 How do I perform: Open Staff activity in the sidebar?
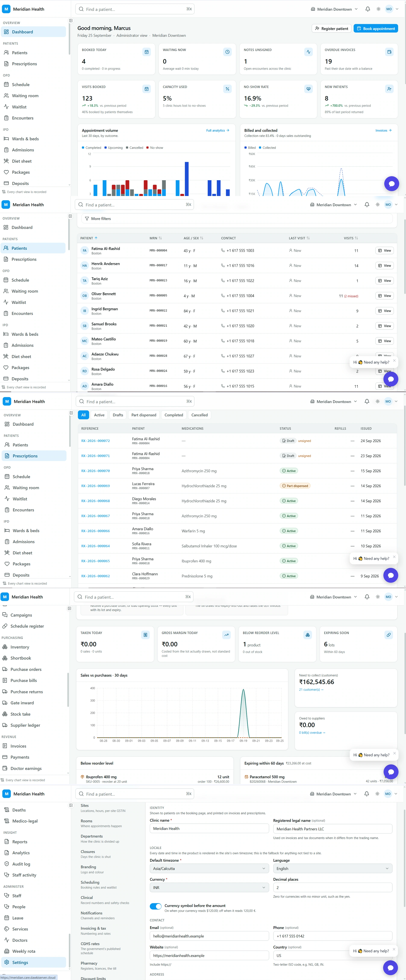(x=24, y=875)
